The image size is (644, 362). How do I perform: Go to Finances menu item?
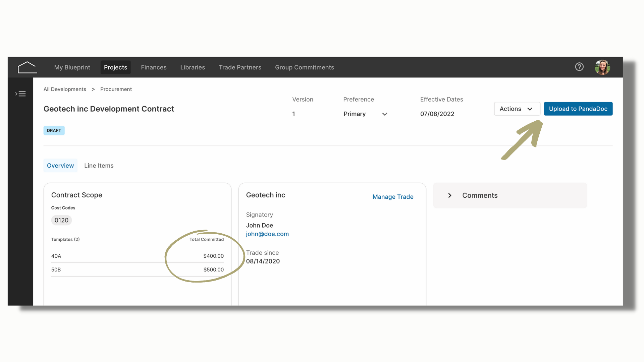(154, 67)
